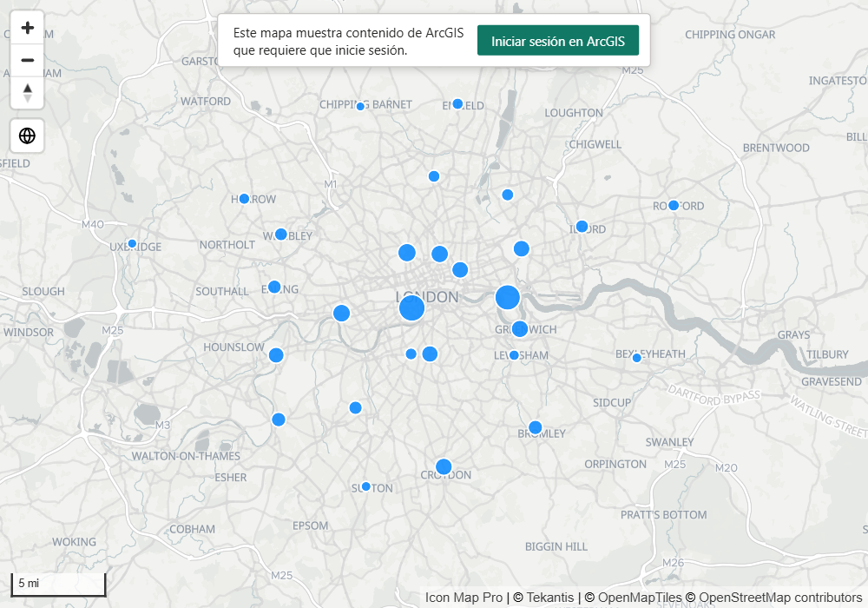The width and height of the screenshot is (868, 608).
Task: Click the WOKING map label
Action: coord(74,541)
